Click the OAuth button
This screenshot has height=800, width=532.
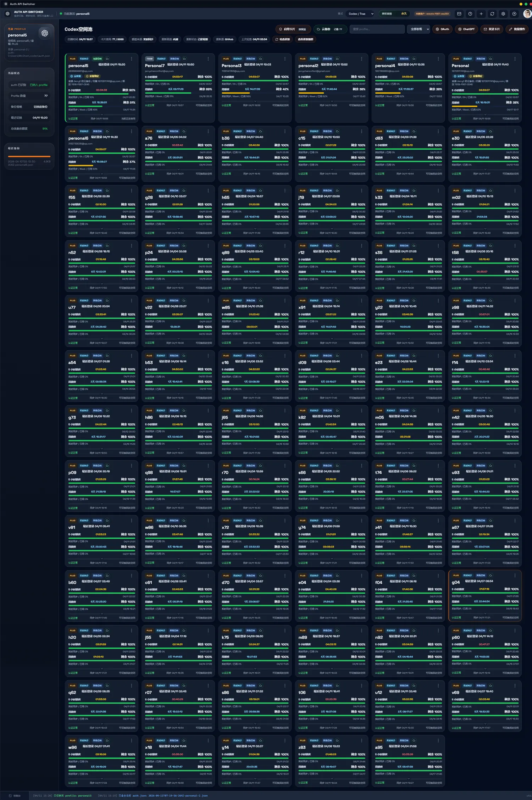[442, 29]
